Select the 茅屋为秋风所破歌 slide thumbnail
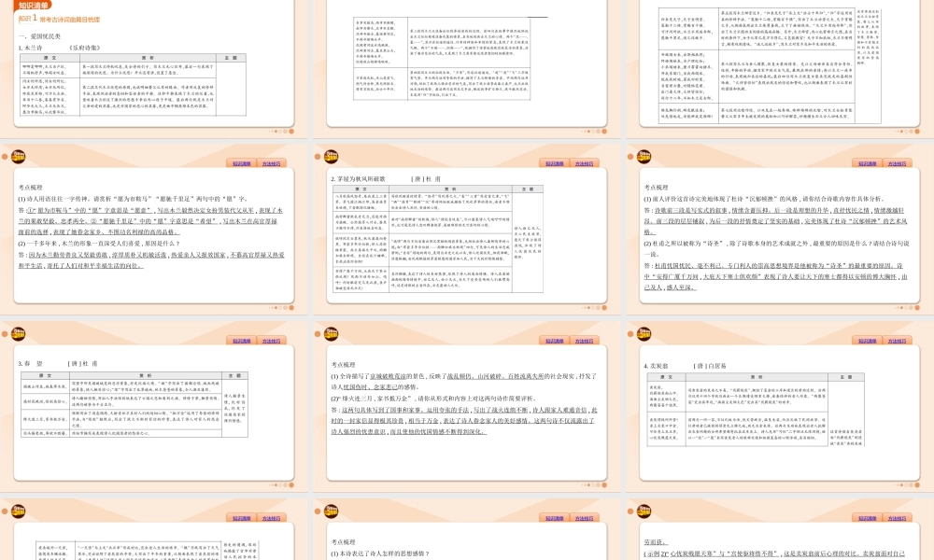Viewport: 934px width, 560px height. pyautogui.click(x=467, y=243)
